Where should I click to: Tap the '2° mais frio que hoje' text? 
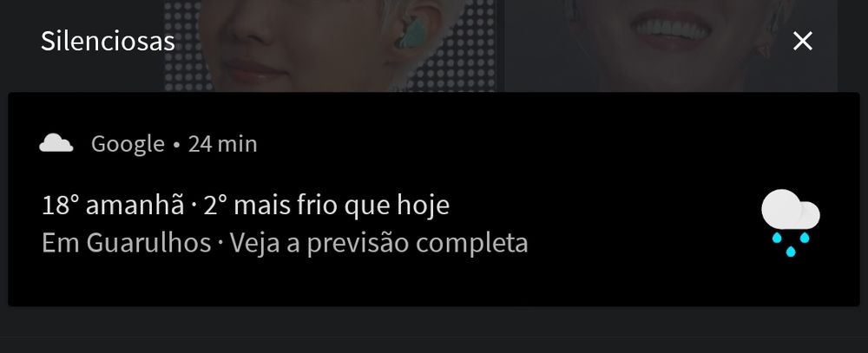coord(326,206)
